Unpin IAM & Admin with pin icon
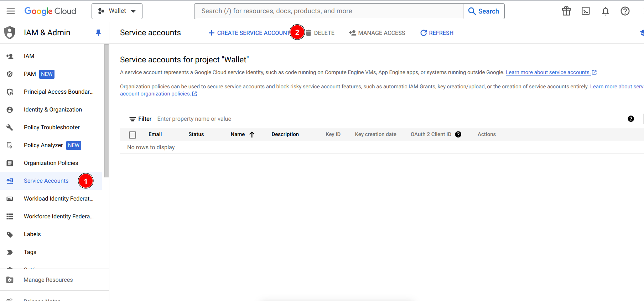Viewport: 644px width, 301px height. [98, 33]
